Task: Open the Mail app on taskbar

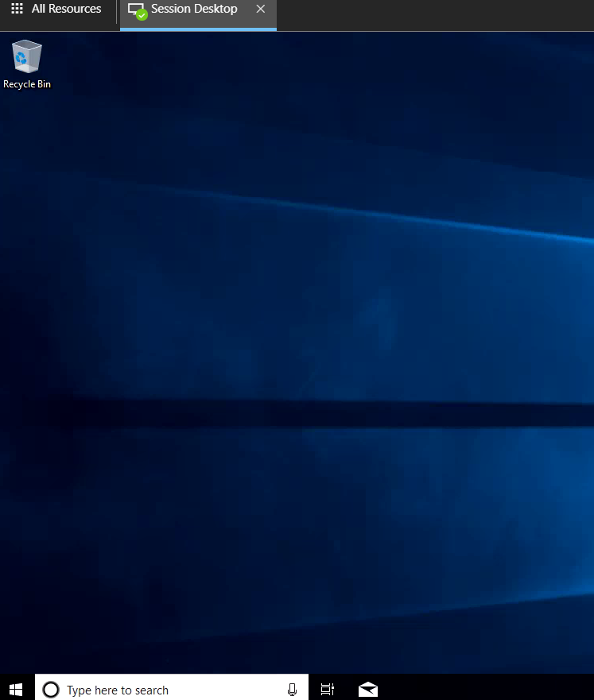Action: [368, 690]
